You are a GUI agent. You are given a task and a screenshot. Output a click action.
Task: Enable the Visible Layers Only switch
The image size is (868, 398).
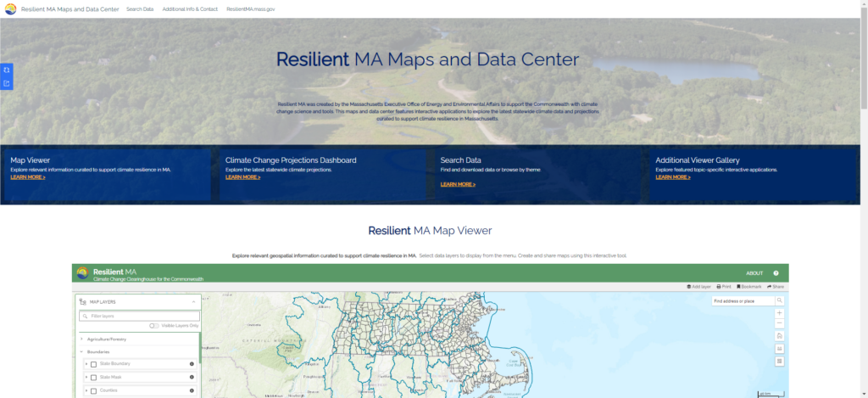tap(154, 326)
